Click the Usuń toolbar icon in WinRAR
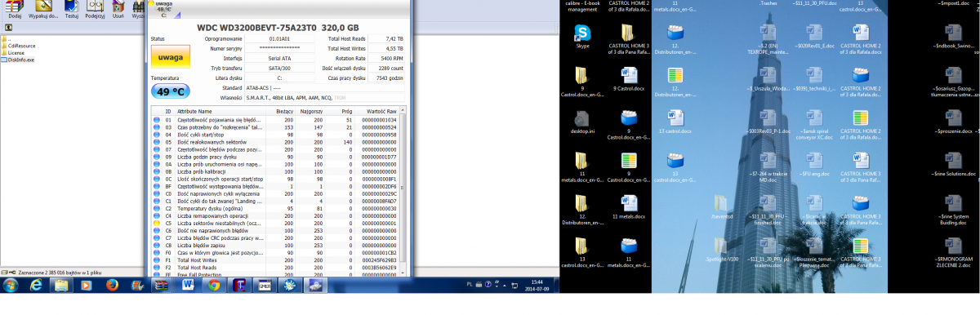This screenshot has height=315, width=980. (x=119, y=9)
